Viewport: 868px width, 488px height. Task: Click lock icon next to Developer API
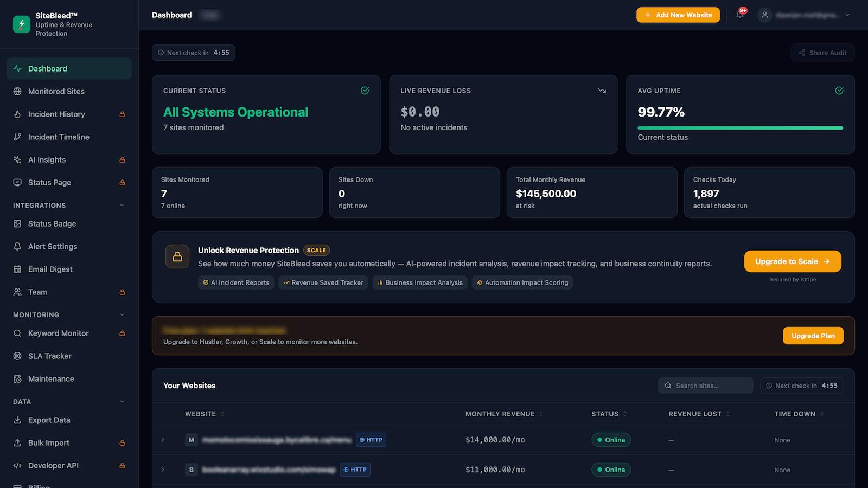click(x=122, y=466)
